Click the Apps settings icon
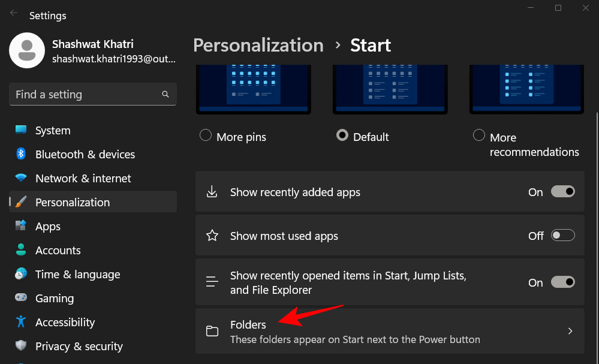Image resolution: width=599 pixels, height=364 pixels. 20,226
